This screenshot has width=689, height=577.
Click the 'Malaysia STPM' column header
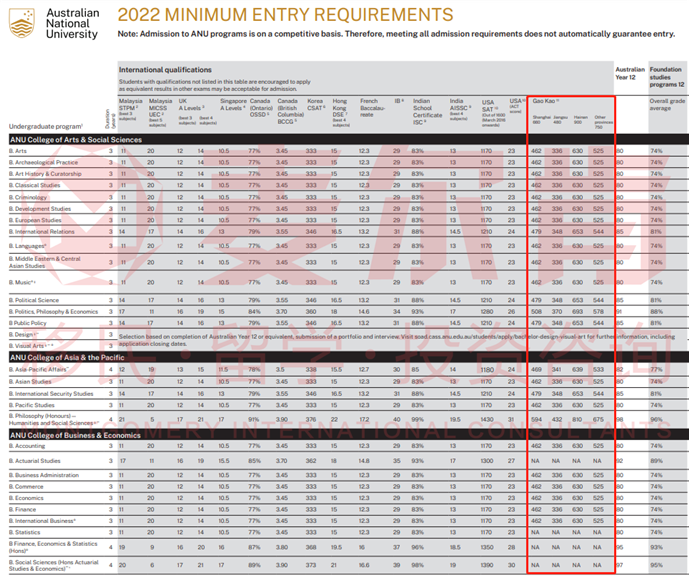click(x=130, y=109)
